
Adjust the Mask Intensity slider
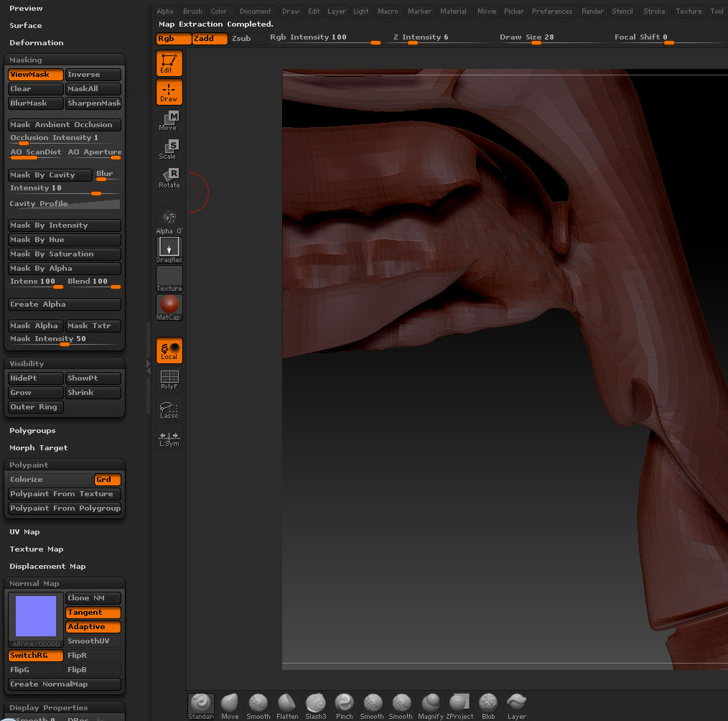coord(65,340)
